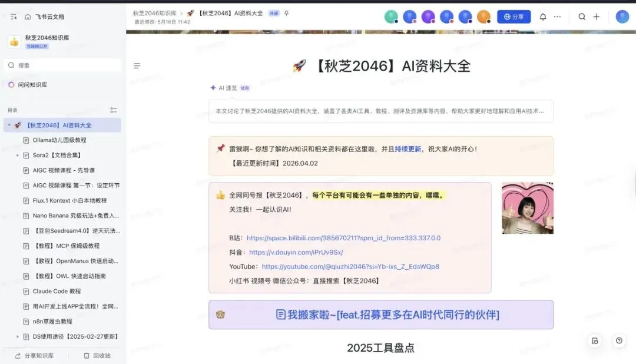This screenshot has width=636, height=364.
Task: Click the portrait thumbnail with heart background
Action: pos(527,208)
